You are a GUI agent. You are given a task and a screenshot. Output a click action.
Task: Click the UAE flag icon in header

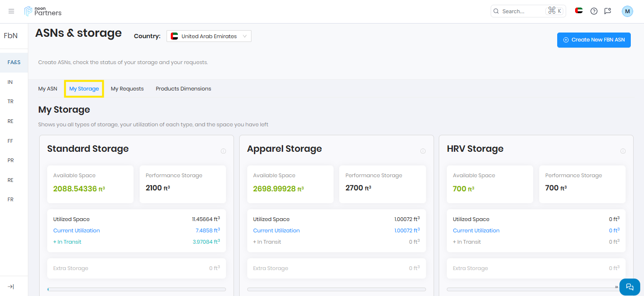pos(579,11)
